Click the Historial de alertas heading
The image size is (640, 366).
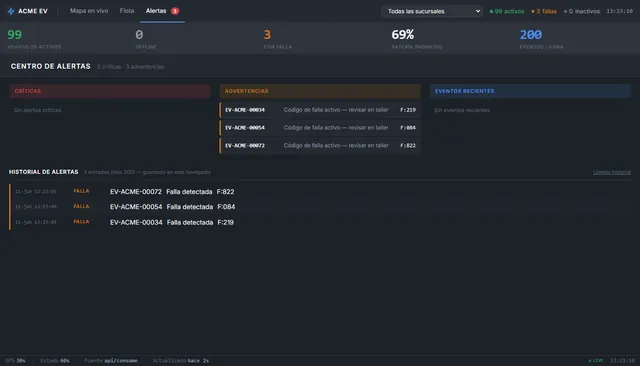pyautogui.click(x=44, y=172)
